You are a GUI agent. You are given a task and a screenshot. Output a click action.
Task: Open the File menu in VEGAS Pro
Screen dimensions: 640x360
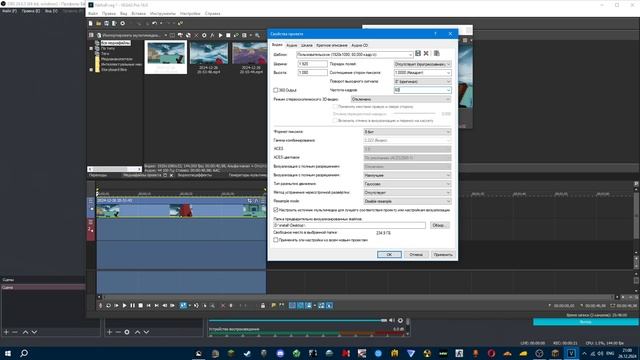coord(93,13)
